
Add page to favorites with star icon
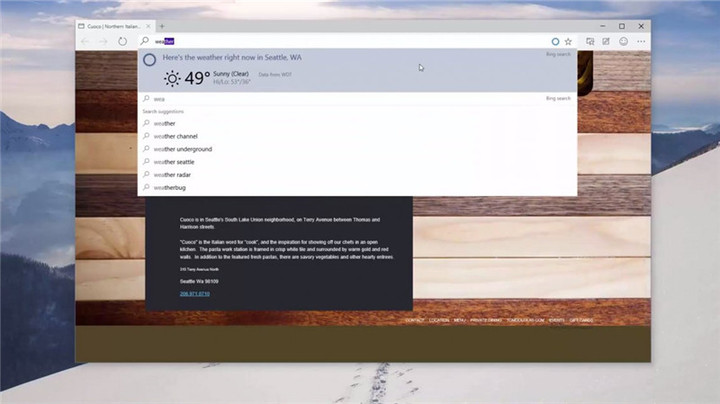tap(568, 41)
